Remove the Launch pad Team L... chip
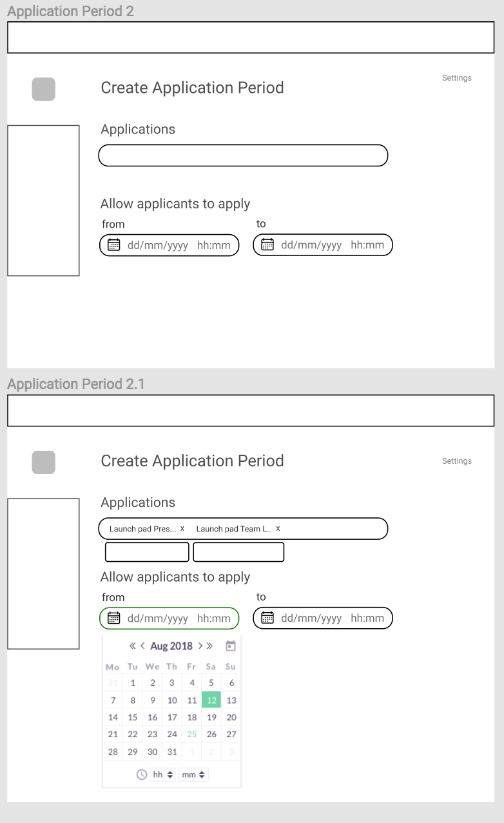The width and height of the screenshot is (504, 823). pos(278,528)
